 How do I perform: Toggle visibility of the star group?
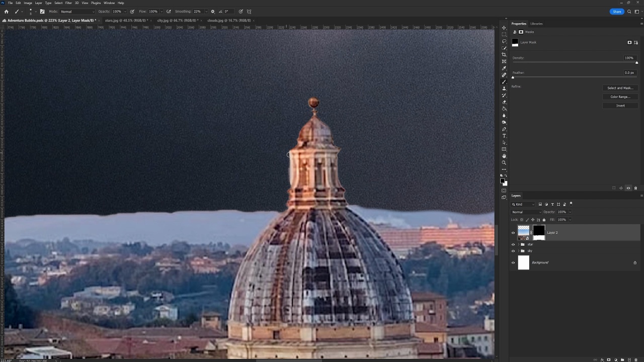coord(513,244)
